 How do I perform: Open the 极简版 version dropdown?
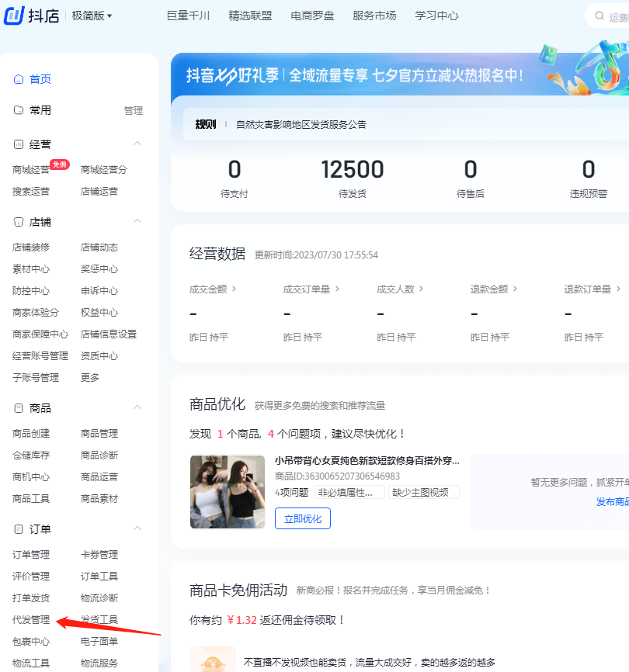(x=92, y=16)
